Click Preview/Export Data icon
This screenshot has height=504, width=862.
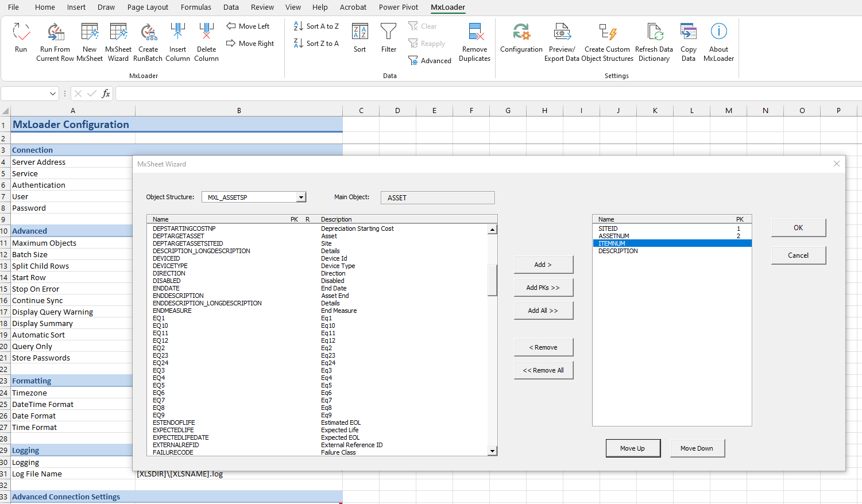562,32
